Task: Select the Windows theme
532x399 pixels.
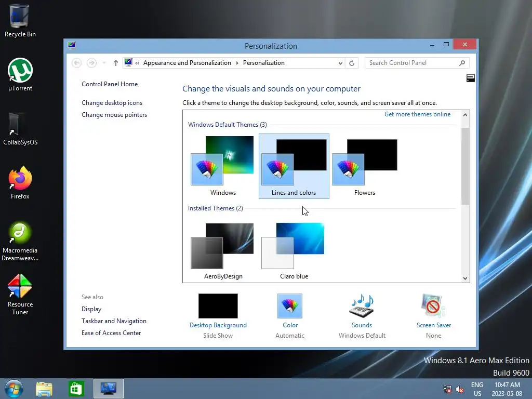Action: point(223,166)
